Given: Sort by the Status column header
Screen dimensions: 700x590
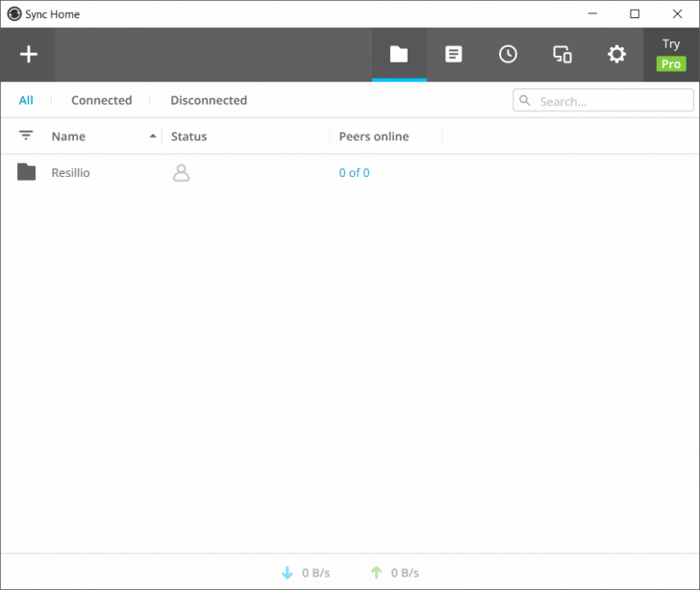Looking at the screenshot, I should (188, 136).
